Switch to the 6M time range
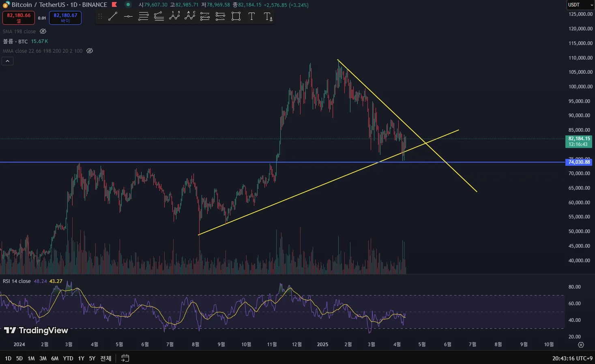 [55, 358]
